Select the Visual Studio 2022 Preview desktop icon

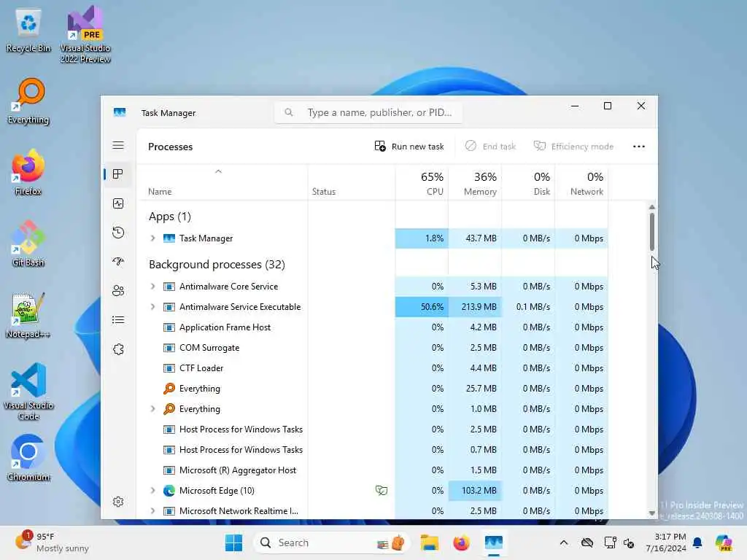85,34
